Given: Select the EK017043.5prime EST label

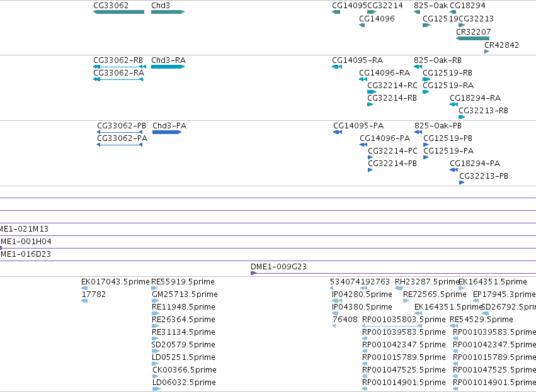Looking at the screenshot, I should coord(115,282).
